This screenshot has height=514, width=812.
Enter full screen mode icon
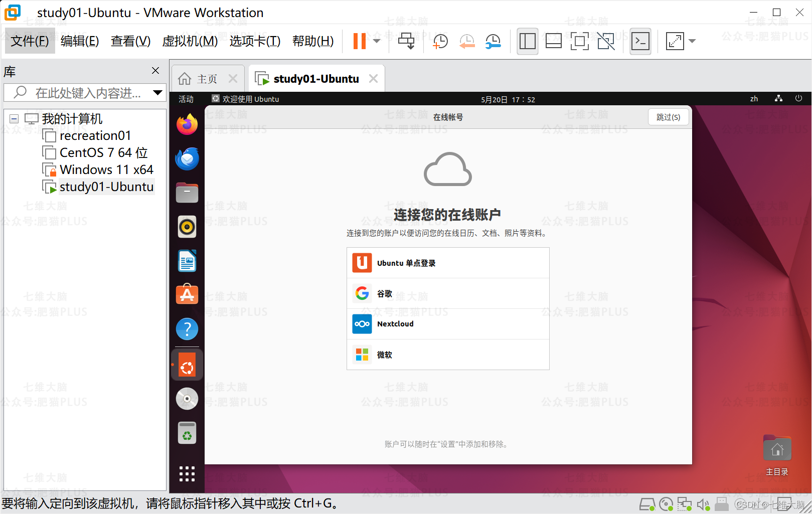(580, 41)
